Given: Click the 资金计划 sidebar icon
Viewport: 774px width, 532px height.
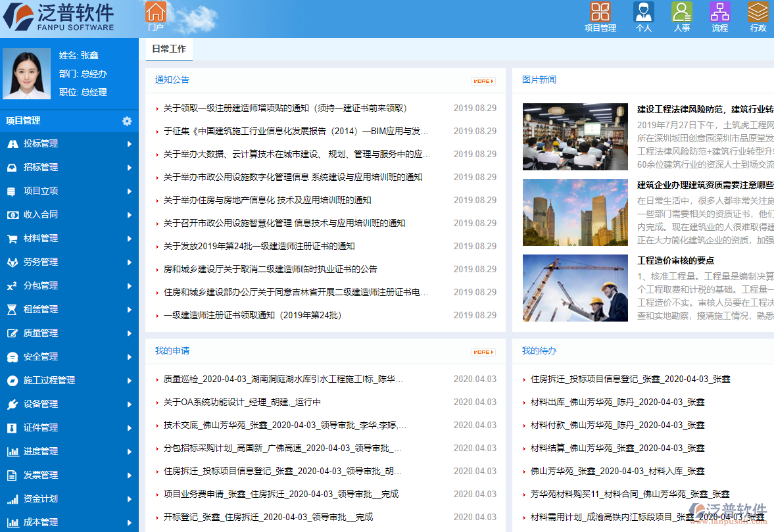Looking at the screenshot, I should tap(14, 498).
